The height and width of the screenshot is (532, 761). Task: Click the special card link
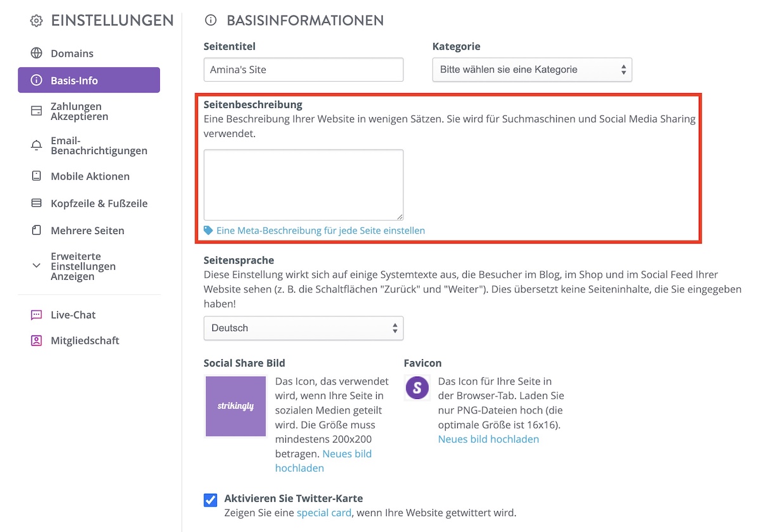pyautogui.click(x=324, y=512)
